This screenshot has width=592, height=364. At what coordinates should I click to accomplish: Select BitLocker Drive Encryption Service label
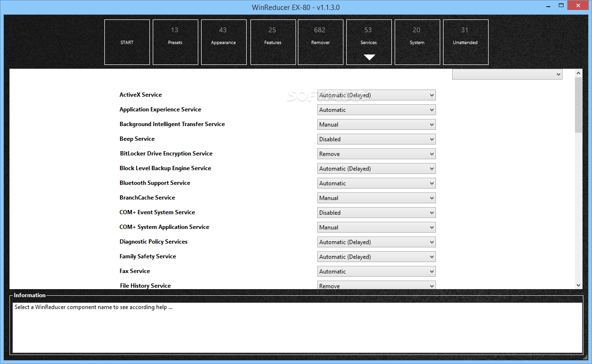coord(166,154)
